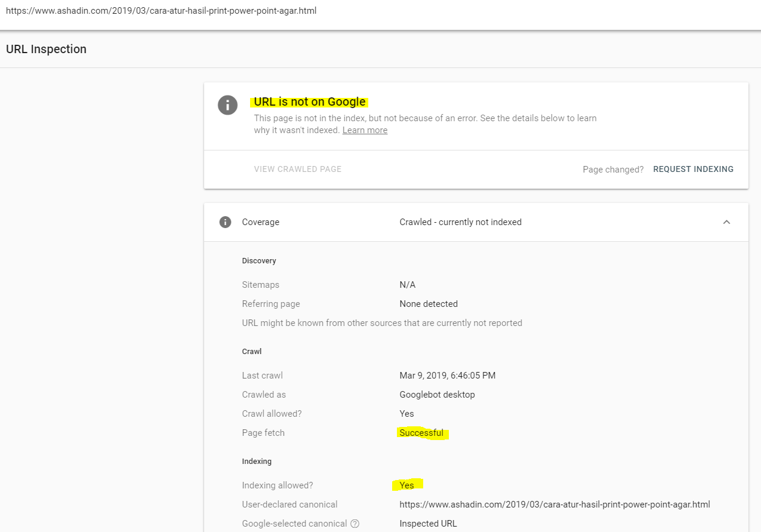
Task: Click the URL might be known note
Action: (382, 323)
